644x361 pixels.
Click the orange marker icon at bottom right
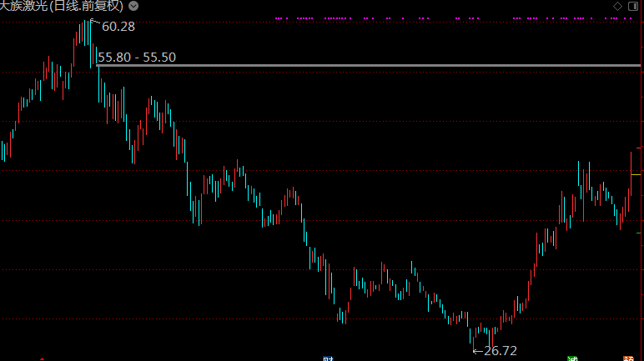[628, 358]
